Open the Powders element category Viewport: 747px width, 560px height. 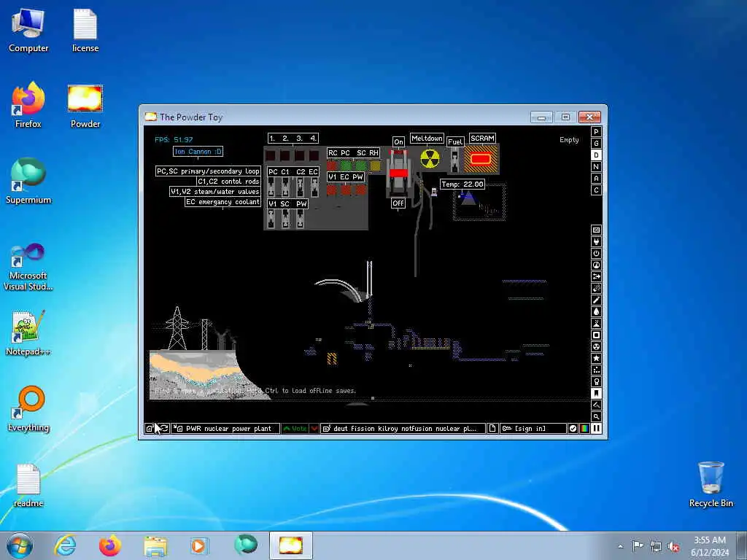[596, 323]
